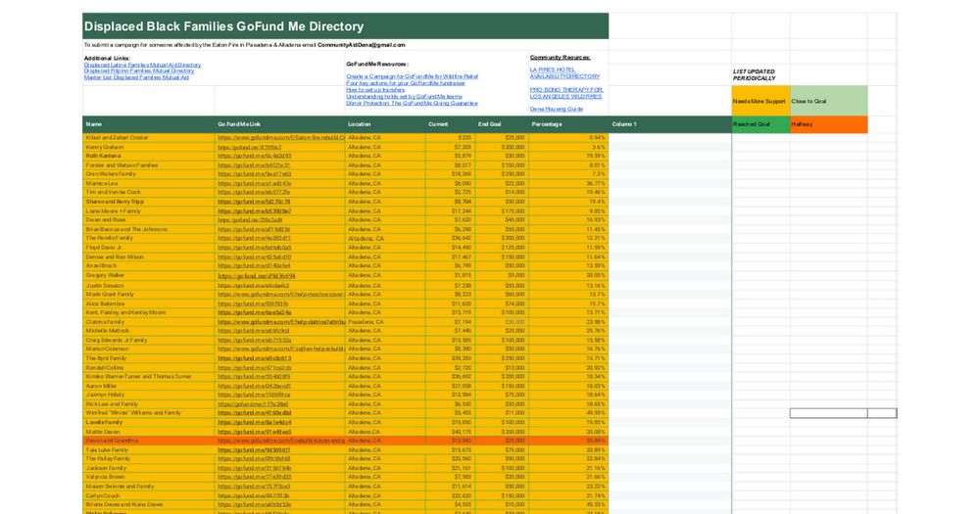Screen dimensions: 980x514
Task: Click the Percentage column header
Action: [x=568, y=124]
